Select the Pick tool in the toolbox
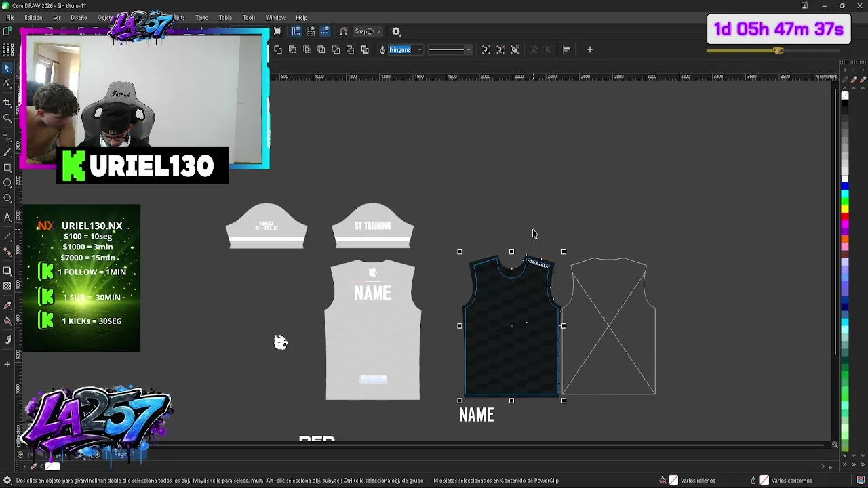 [x=7, y=68]
